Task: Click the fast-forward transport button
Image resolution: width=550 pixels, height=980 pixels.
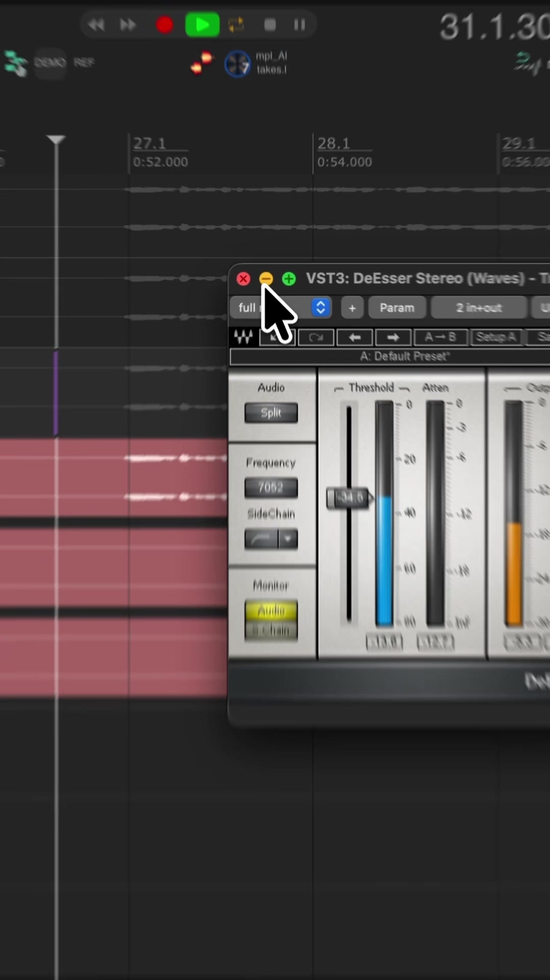Action: click(x=128, y=24)
